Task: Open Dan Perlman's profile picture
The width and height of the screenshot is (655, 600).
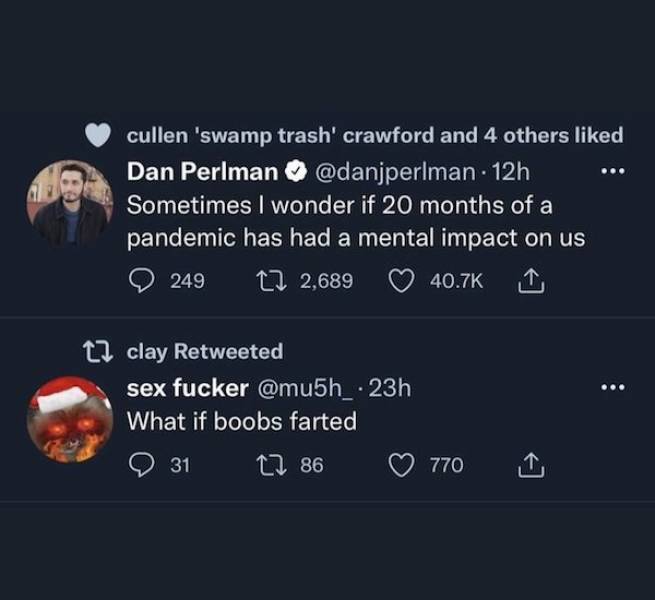Action: [x=69, y=203]
